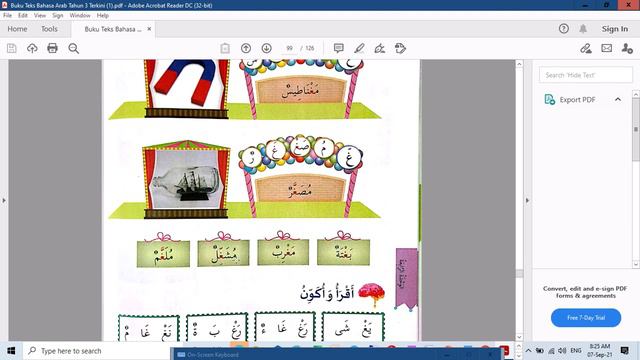640x360 pixels.
Task: Share with others person icon
Action: [x=627, y=48]
